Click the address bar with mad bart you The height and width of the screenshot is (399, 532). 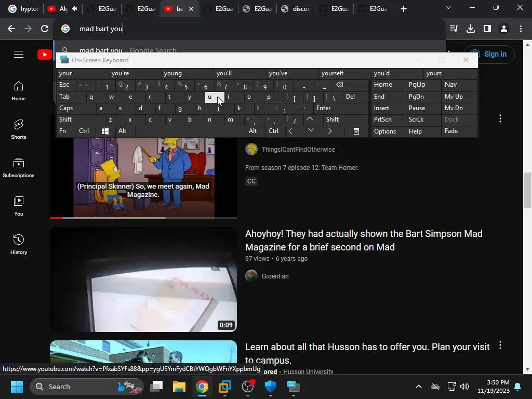point(249,29)
